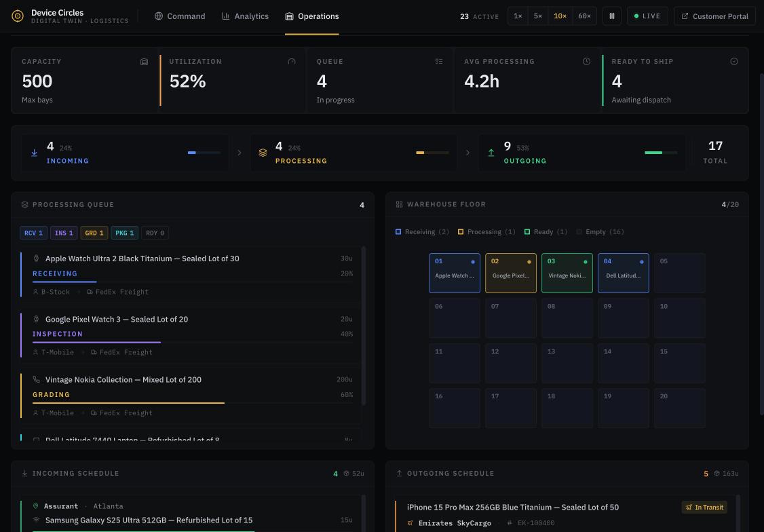This screenshot has width=764, height=532.
Task: Open the Customer Portal link
Action: (x=714, y=16)
